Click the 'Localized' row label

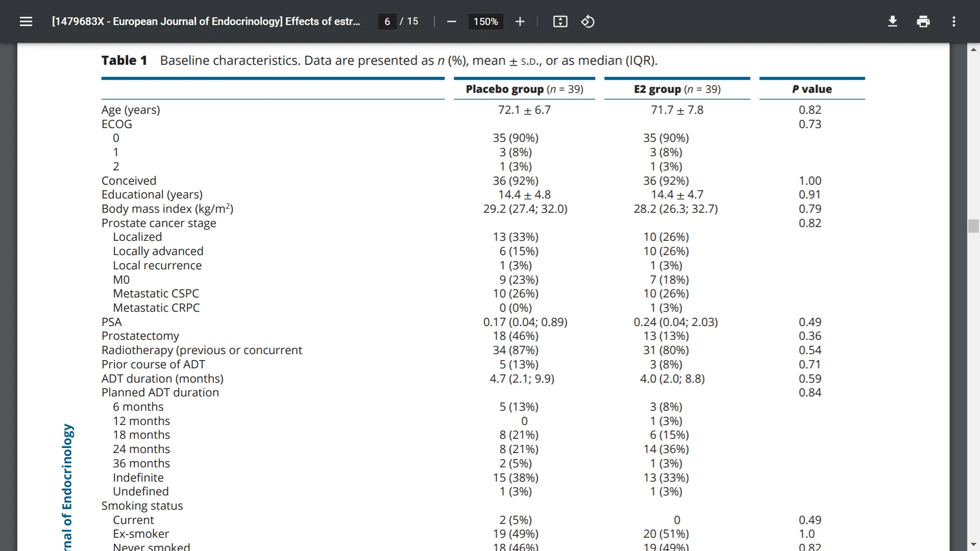coord(137,237)
